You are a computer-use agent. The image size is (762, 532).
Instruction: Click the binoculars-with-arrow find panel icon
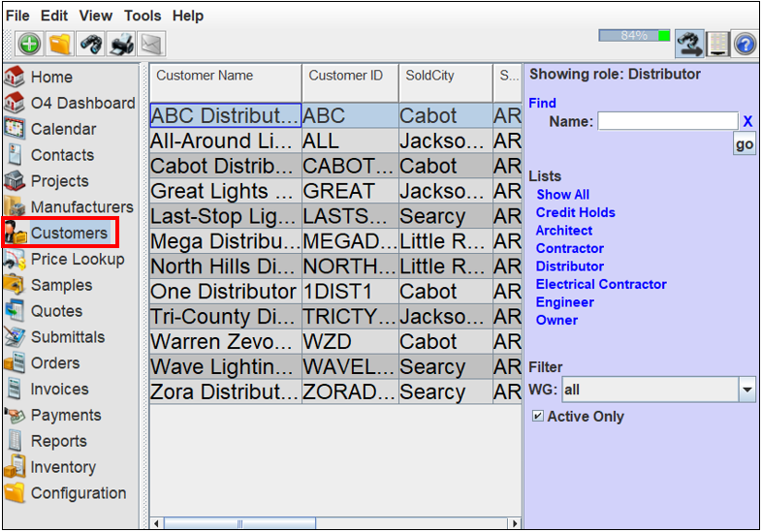click(689, 45)
